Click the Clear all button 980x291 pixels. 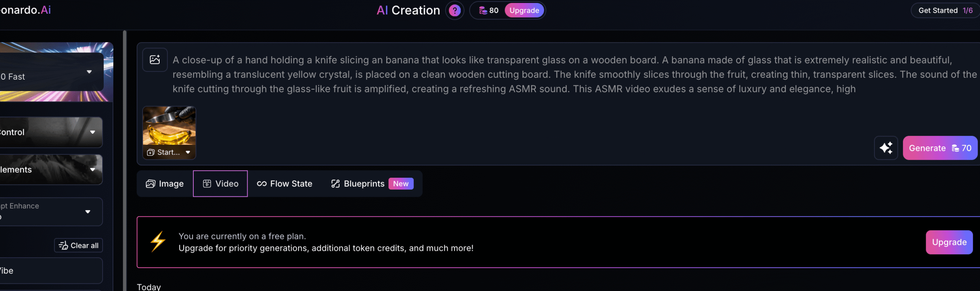[78, 245]
